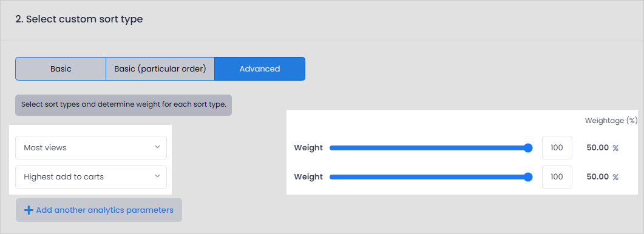Click the slider handle in the Most views row
Screen dimensions: 644x234
point(529,148)
